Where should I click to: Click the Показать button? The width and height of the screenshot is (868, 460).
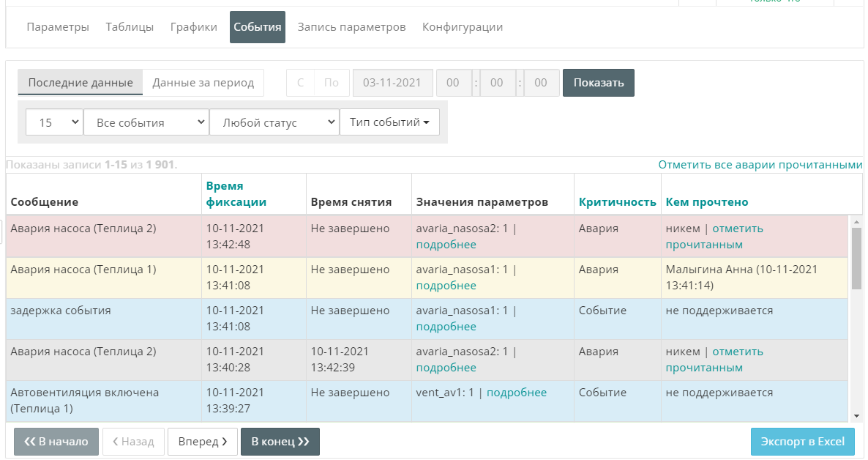click(598, 83)
